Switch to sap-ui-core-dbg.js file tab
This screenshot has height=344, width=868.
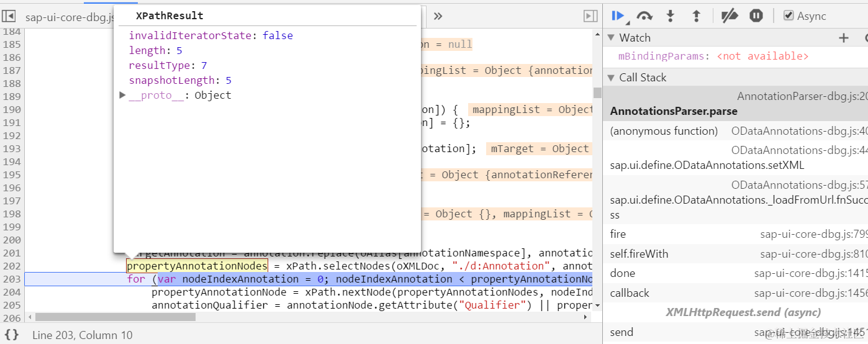point(70,17)
